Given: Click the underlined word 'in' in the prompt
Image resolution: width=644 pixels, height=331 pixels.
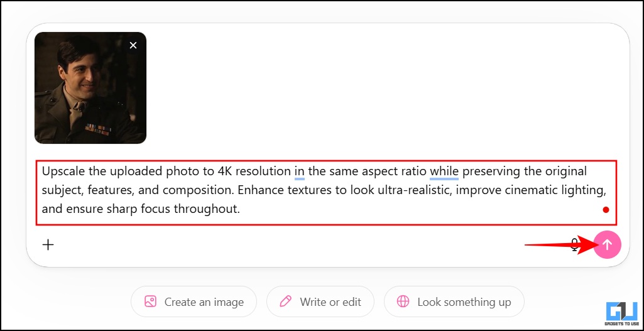Looking at the screenshot, I should click(300, 171).
